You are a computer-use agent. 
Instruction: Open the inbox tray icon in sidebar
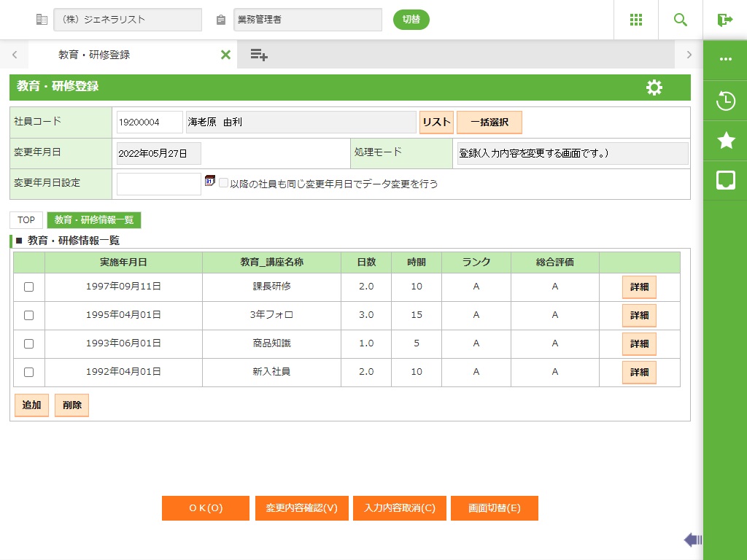(x=725, y=181)
